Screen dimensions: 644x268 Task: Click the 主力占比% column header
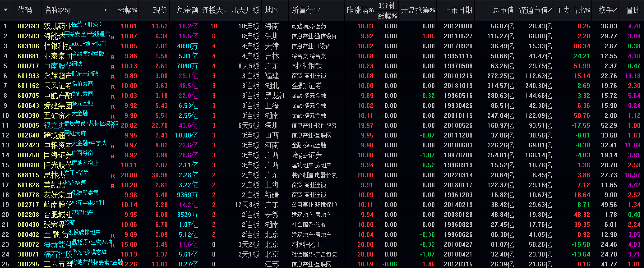(573, 10)
